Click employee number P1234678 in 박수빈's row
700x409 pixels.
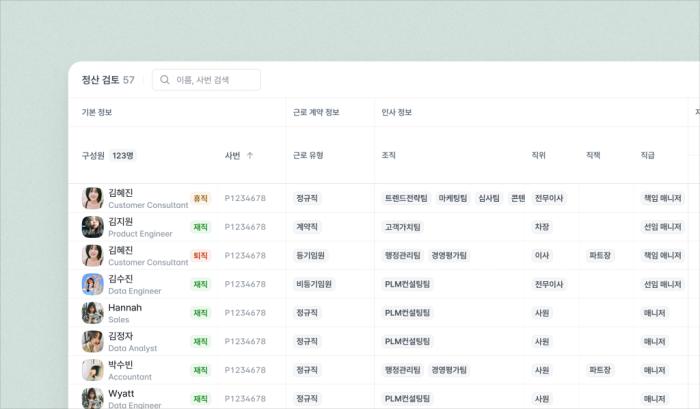pos(245,370)
